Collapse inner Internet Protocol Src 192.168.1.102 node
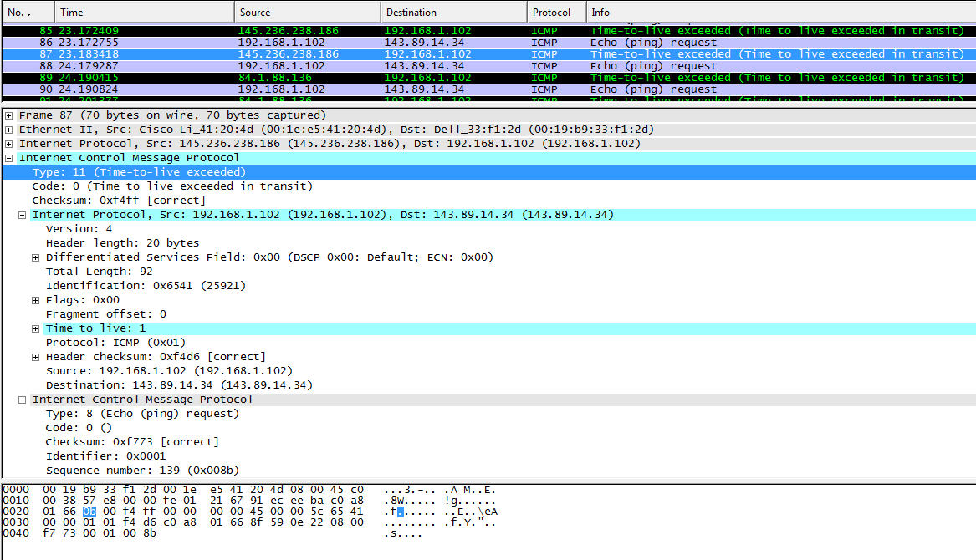 coord(23,215)
